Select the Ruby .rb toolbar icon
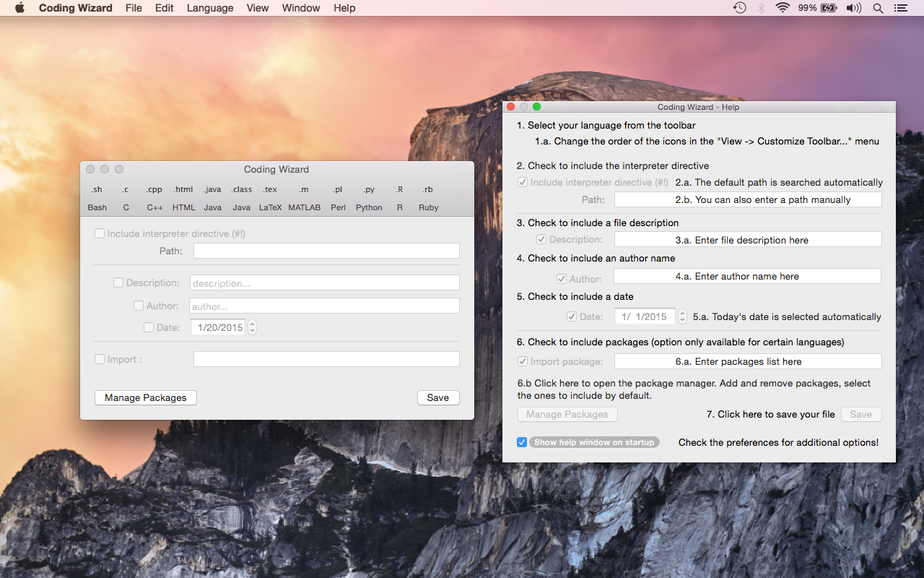Image resolution: width=924 pixels, height=578 pixels. (428, 198)
